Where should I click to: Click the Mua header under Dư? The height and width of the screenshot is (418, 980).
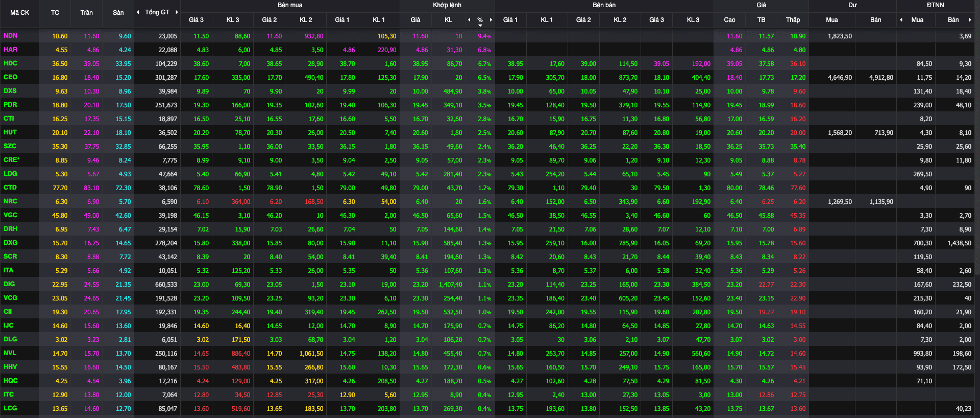[832, 20]
